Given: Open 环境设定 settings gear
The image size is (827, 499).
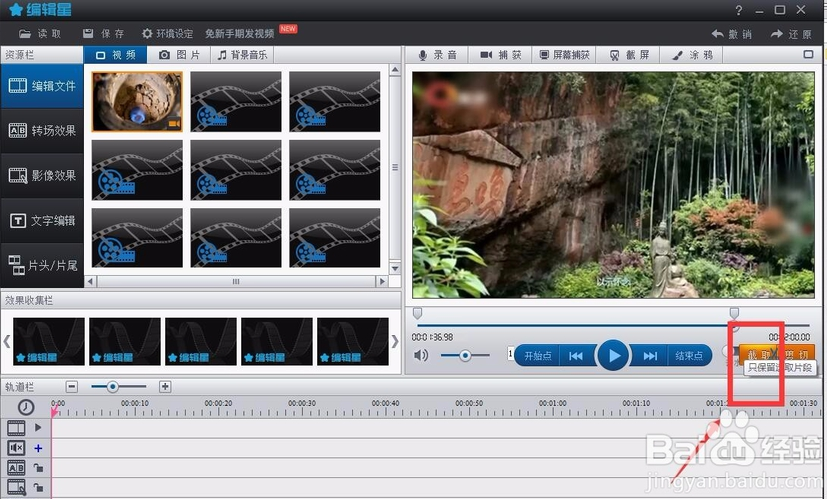Looking at the screenshot, I should pos(148,33).
